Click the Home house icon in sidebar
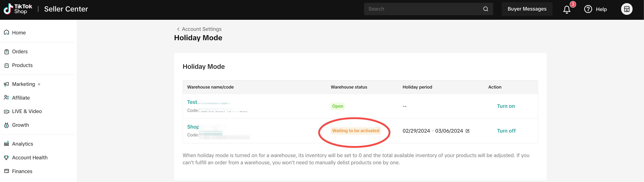 coord(7,33)
